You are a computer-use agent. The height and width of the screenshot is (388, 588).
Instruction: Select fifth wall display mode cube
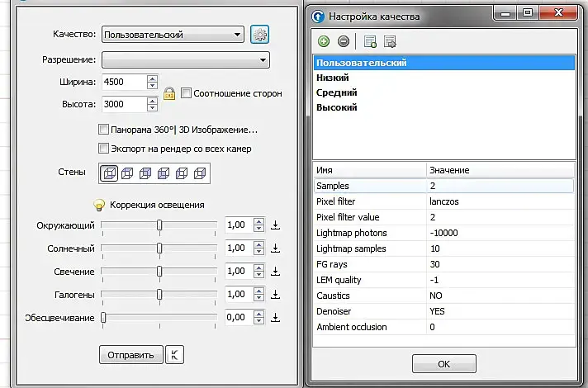point(182,173)
